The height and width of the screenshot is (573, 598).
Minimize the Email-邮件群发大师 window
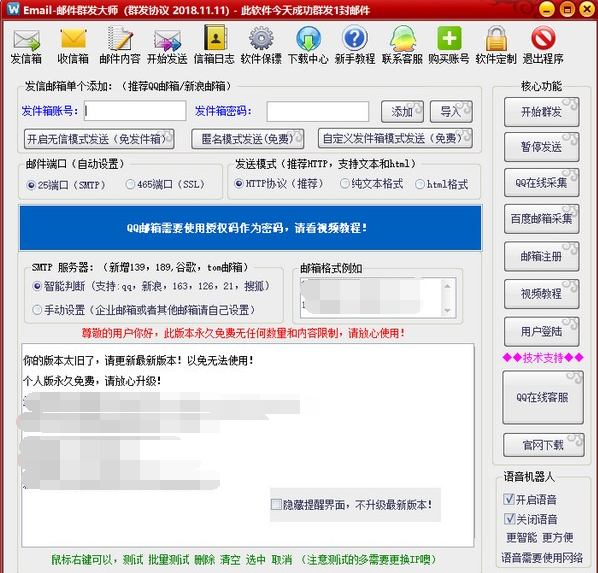pos(547,10)
